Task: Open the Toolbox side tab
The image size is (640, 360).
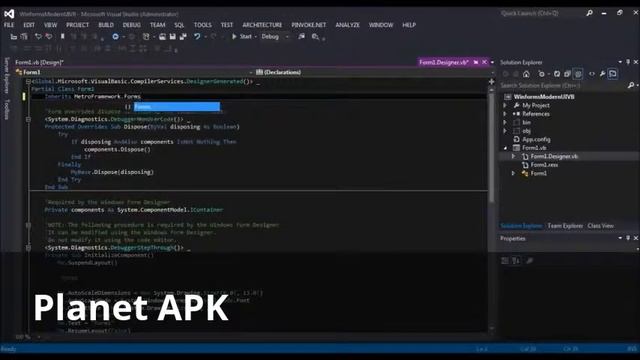Action: [7, 109]
